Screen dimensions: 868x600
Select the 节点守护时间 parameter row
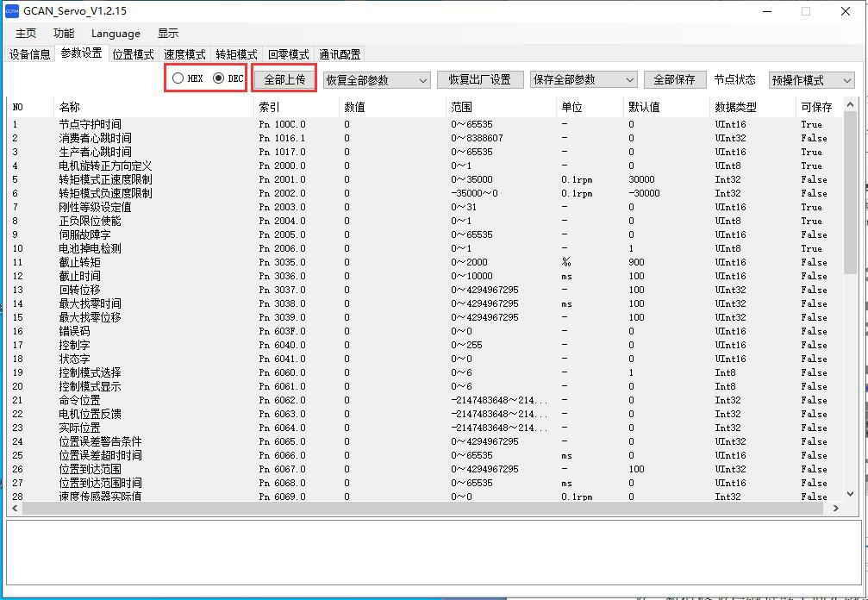tap(90, 124)
